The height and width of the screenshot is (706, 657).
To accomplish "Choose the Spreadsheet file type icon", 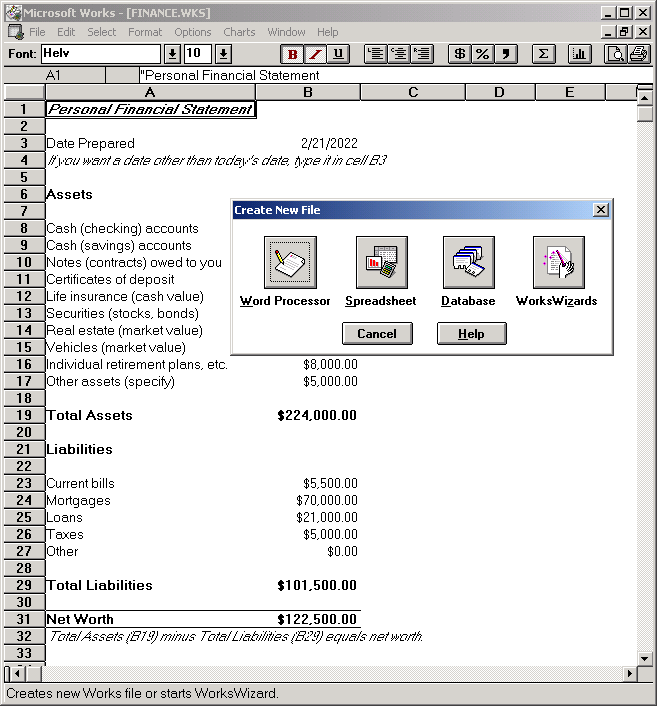I will pyautogui.click(x=381, y=262).
